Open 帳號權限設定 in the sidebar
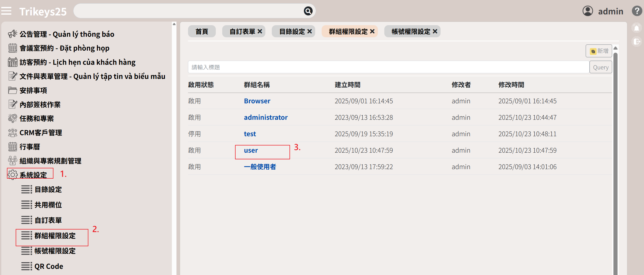Viewport: 644px width, 275px height. 55,251
